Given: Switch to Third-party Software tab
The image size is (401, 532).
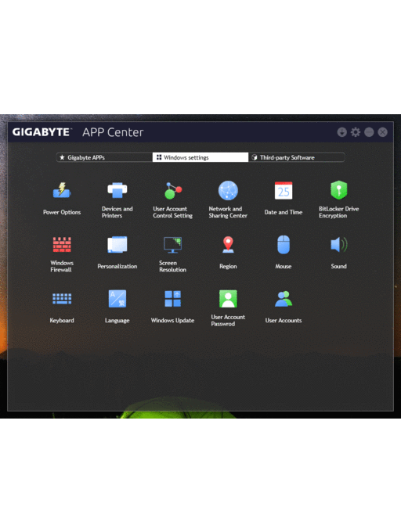Looking at the screenshot, I should tap(296, 157).
